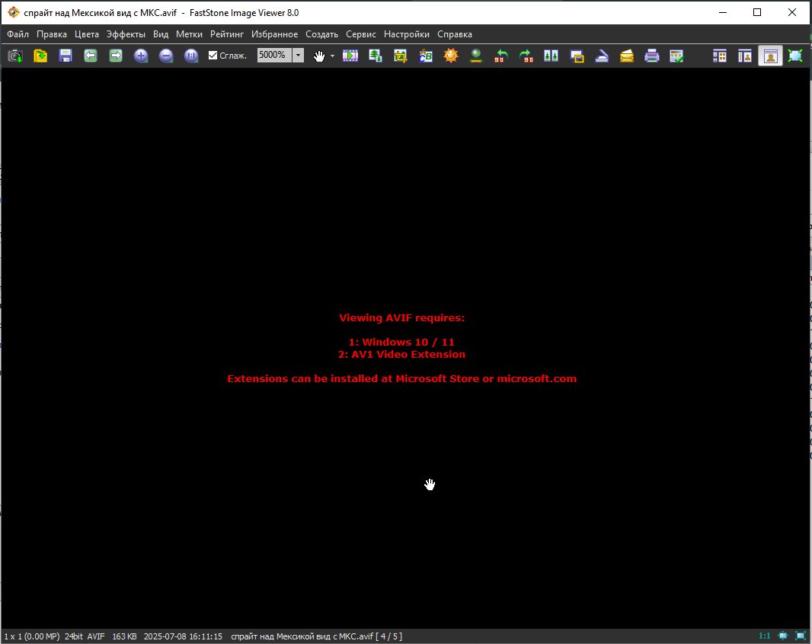812x644 pixels.
Task: Click the '1: Windows 10 / 11' line
Action: (402, 343)
